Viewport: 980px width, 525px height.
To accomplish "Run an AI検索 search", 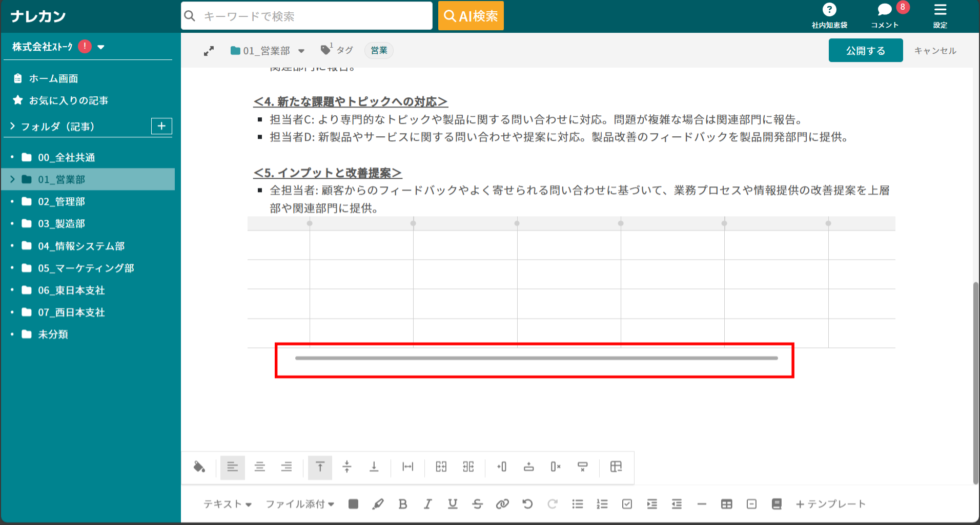I will pyautogui.click(x=471, y=15).
